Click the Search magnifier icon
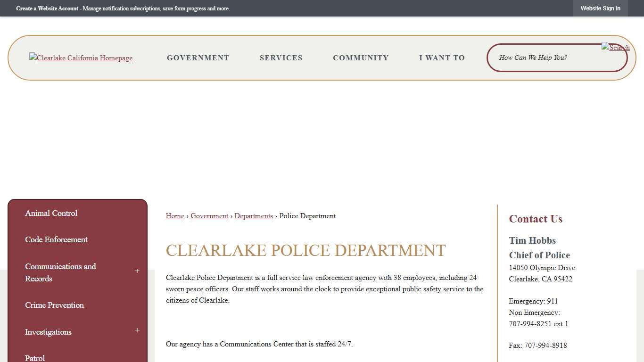The height and width of the screenshot is (362, 644). click(x=615, y=47)
